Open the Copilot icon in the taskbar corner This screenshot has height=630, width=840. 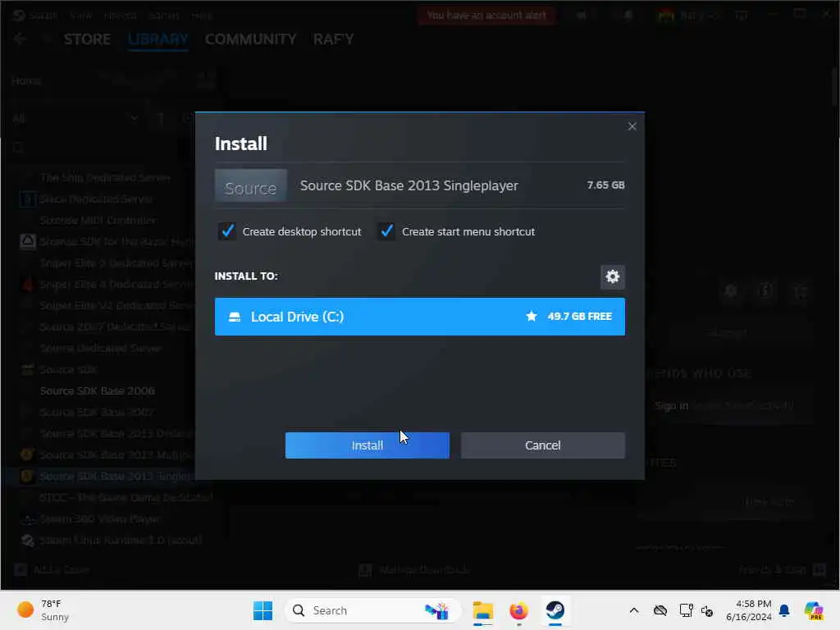click(x=813, y=610)
